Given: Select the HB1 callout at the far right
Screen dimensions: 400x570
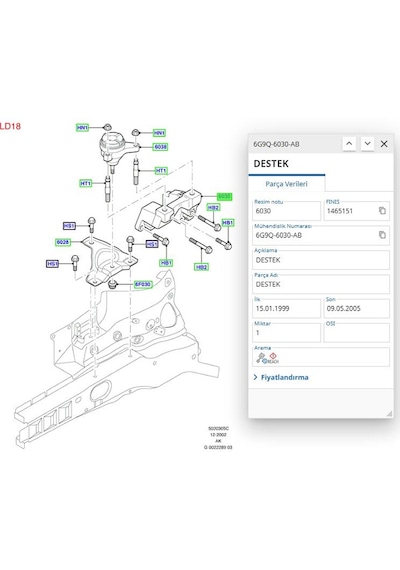Looking at the screenshot, I should pos(228,222).
